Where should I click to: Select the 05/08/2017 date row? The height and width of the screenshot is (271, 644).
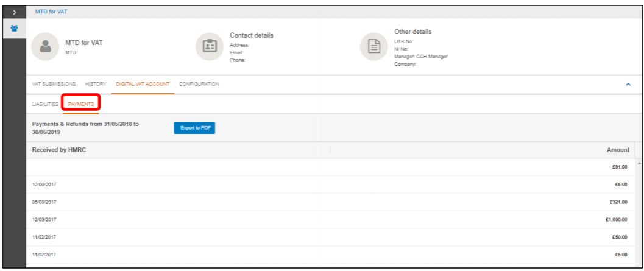coord(331,202)
